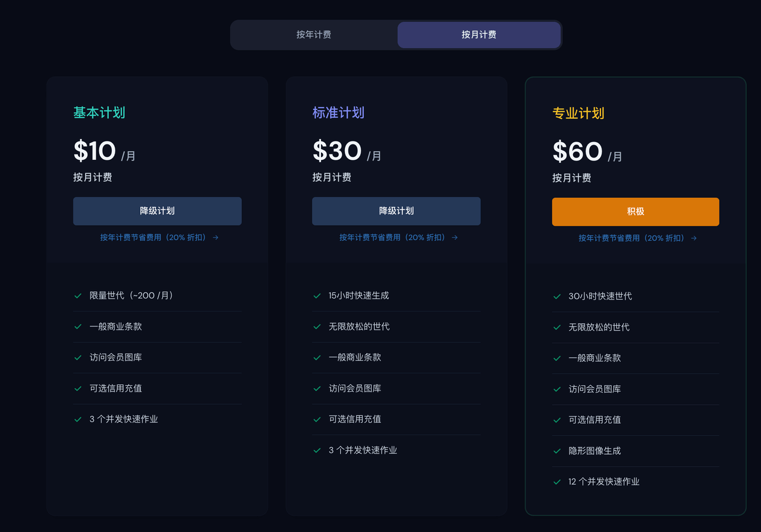This screenshot has width=761, height=532.
Task: Click the 标准计划 heading
Action: coord(338,112)
